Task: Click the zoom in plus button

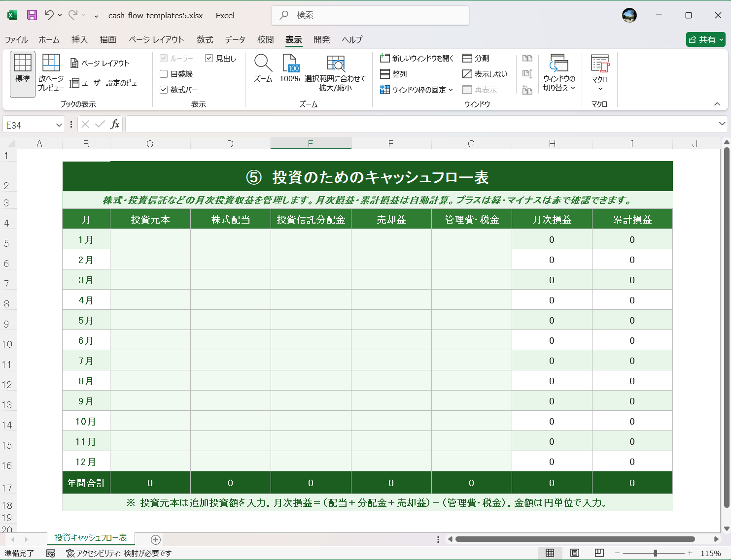Action: coord(690,553)
